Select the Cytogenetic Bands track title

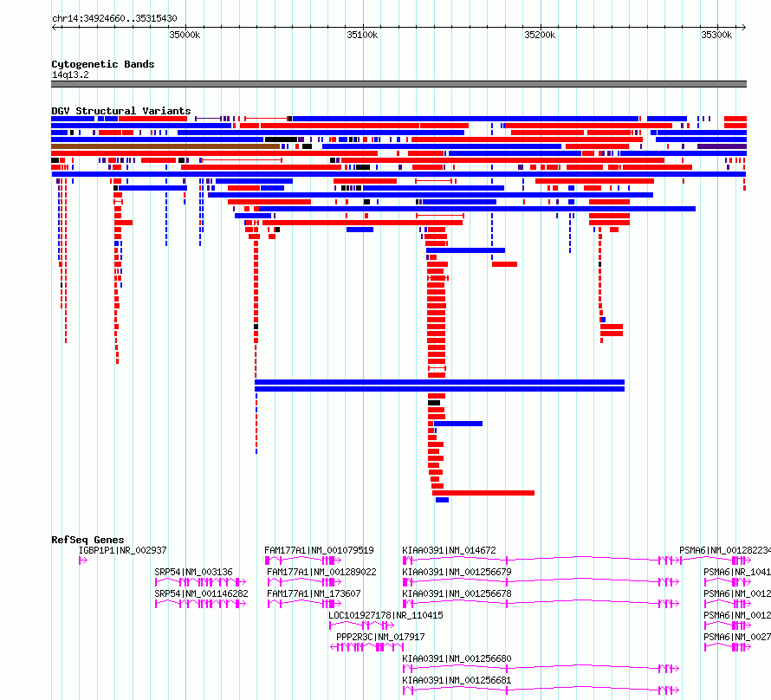point(103,64)
